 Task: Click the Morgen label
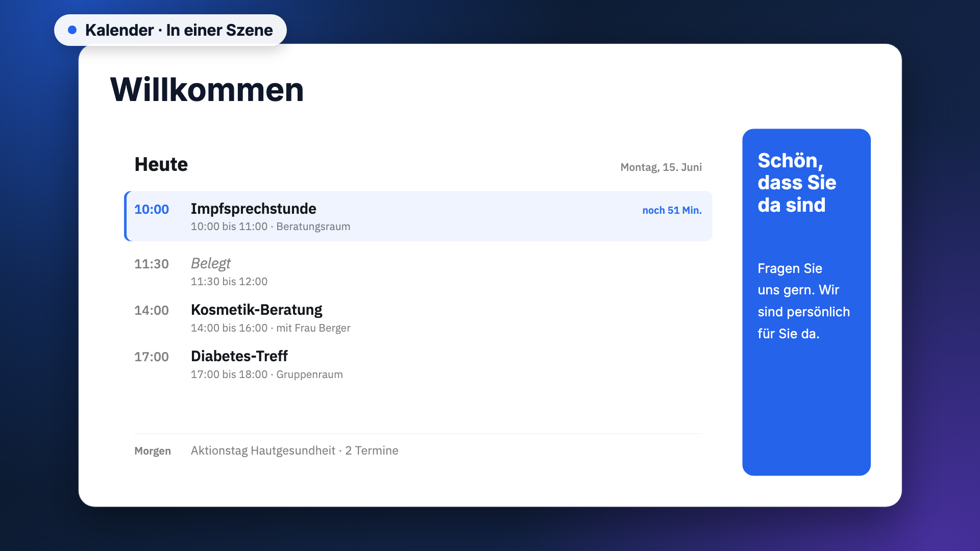pyautogui.click(x=153, y=451)
